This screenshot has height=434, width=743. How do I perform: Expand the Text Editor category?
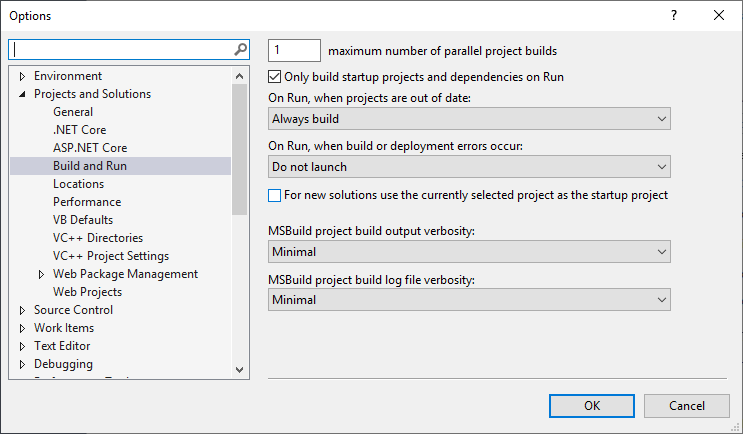click(22, 346)
